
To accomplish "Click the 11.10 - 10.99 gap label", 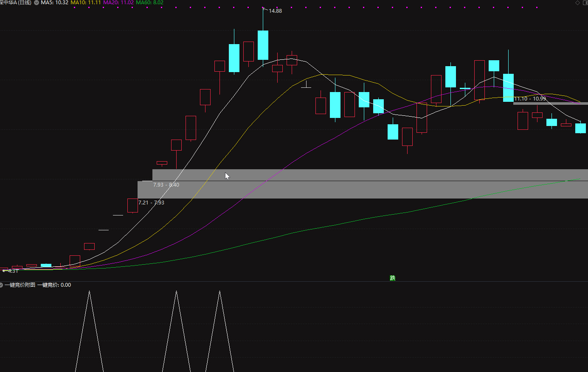I will point(530,99).
